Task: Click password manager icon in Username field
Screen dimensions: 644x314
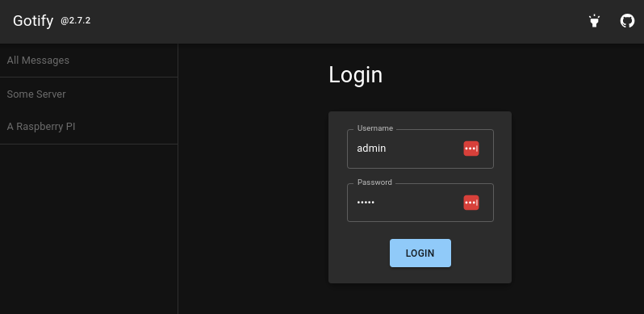Action: point(471,149)
